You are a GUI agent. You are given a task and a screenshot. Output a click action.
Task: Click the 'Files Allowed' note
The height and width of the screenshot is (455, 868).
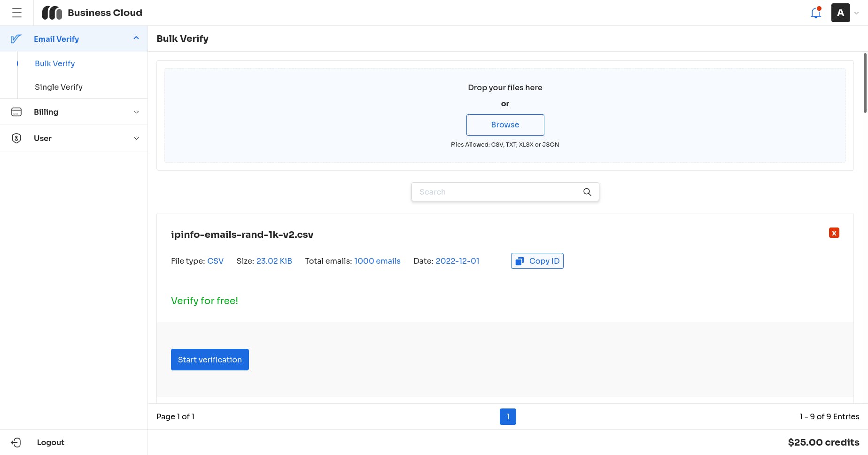pyautogui.click(x=505, y=144)
